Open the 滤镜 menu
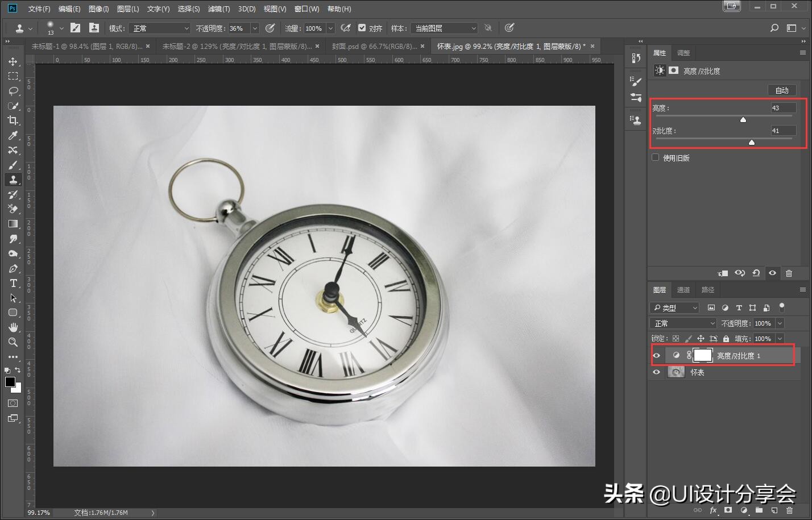Image resolution: width=812 pixels, height=520 pixels. pyautogui.click(x=218, y=9)
